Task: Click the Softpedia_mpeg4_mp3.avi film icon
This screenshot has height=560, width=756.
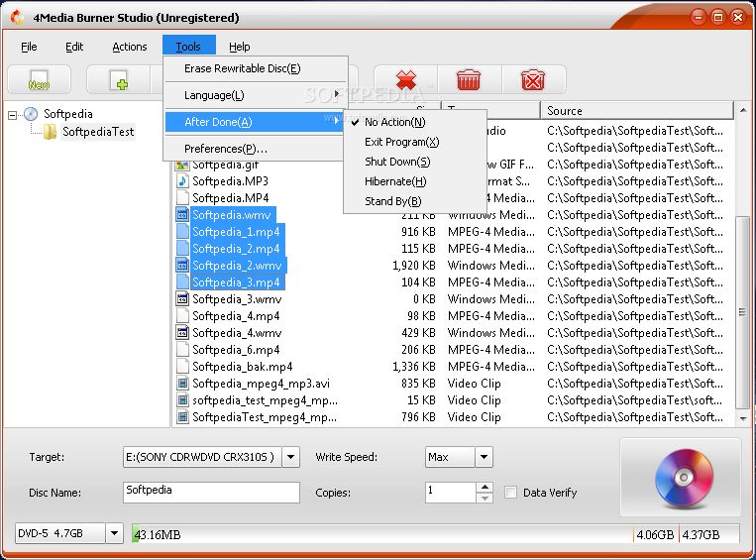Action: pos(182,384)
